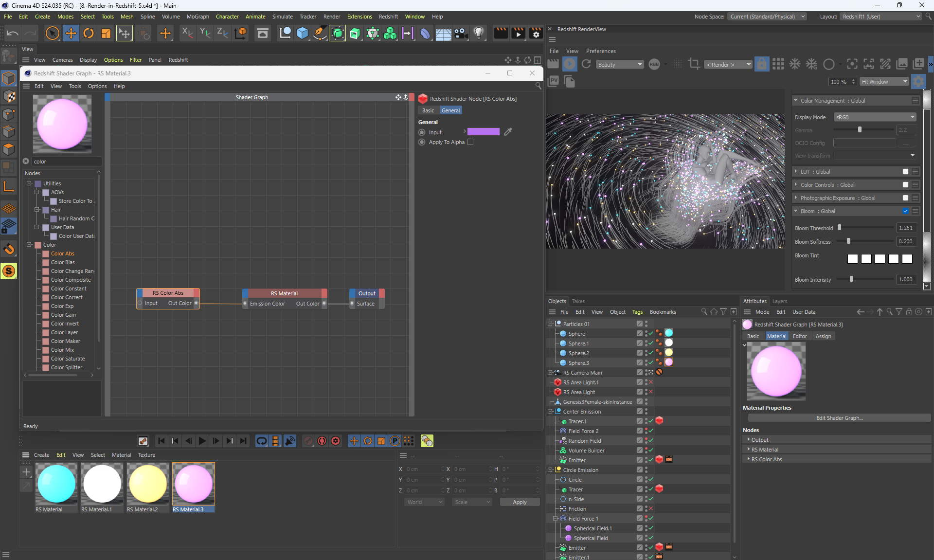
Task: Start IPR render in Redshift RenderView
Action: (x=570, y=64)
